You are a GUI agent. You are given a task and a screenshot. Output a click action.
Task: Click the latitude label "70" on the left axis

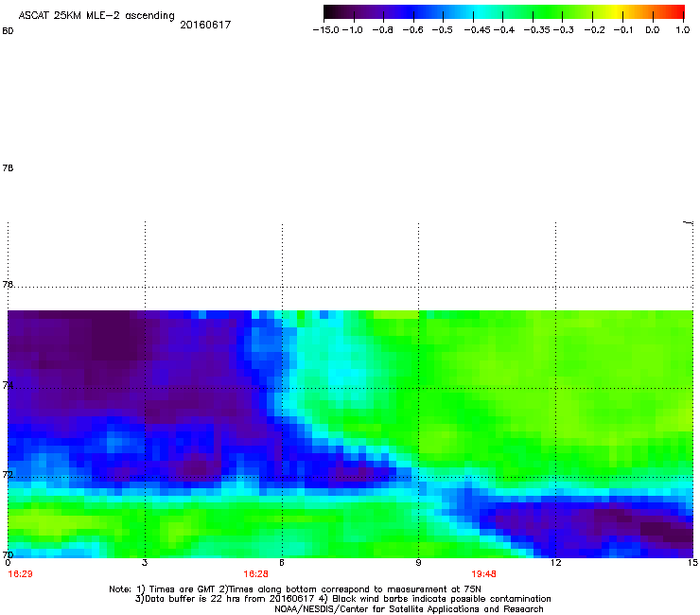click(8, 554)
